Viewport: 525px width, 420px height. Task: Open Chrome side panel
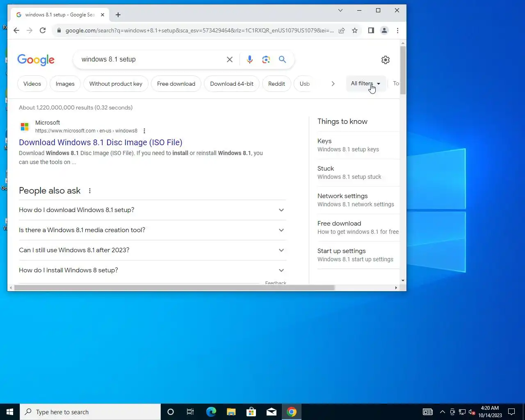tap(371, 30)
